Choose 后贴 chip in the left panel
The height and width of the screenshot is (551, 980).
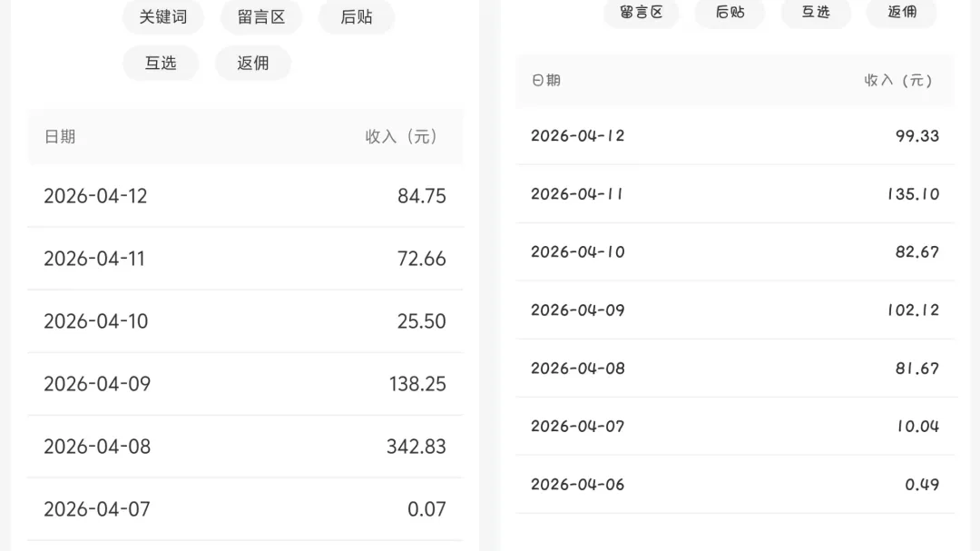[356, 17]
